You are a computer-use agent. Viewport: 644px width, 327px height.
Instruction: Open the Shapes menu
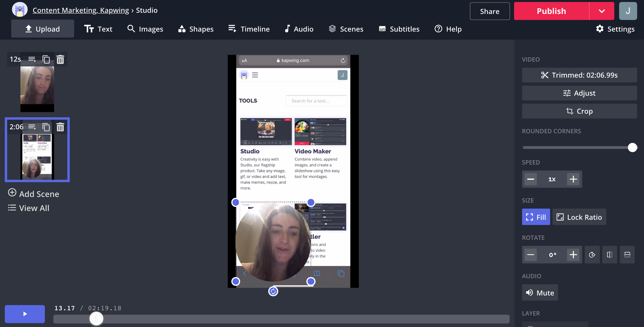(196, 29)
